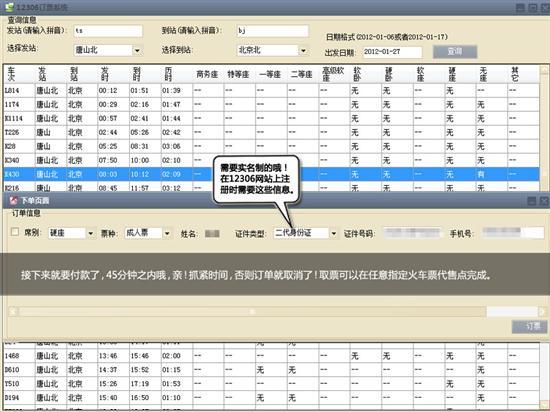The image size is (550, 412).
Task: Minimize the main 12306 window
Action: click(x=520, y=7)
